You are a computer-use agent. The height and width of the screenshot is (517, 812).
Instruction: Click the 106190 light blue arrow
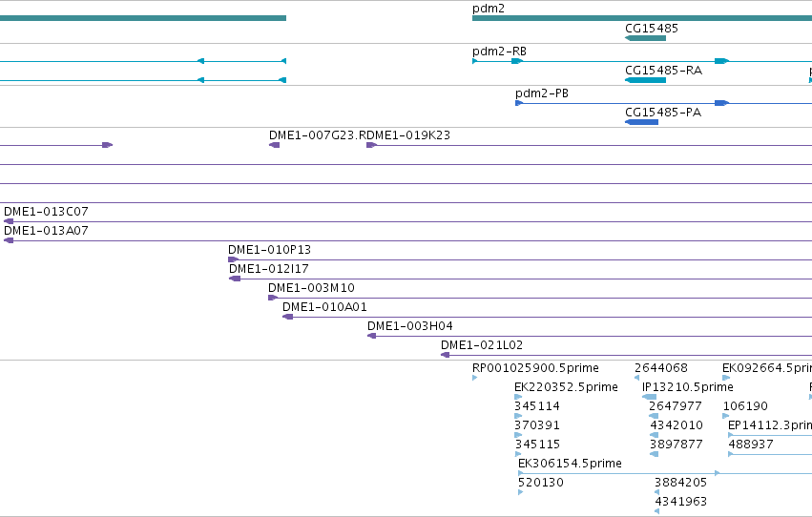[726, 416]
